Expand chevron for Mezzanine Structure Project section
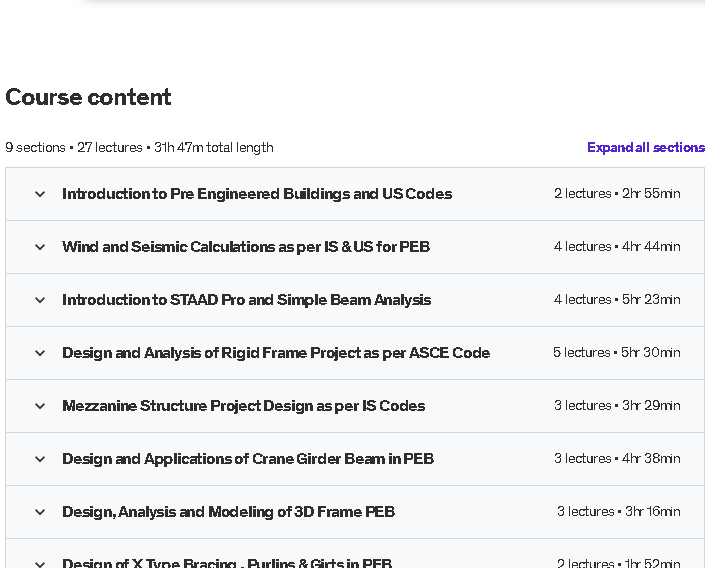This screenshot has width=705, height=568. pos(40,407)
